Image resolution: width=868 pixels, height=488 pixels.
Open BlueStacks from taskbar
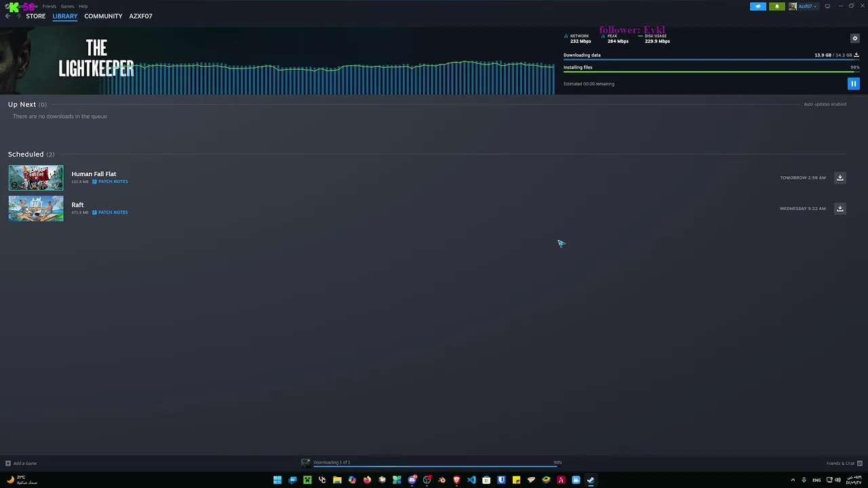546,480
